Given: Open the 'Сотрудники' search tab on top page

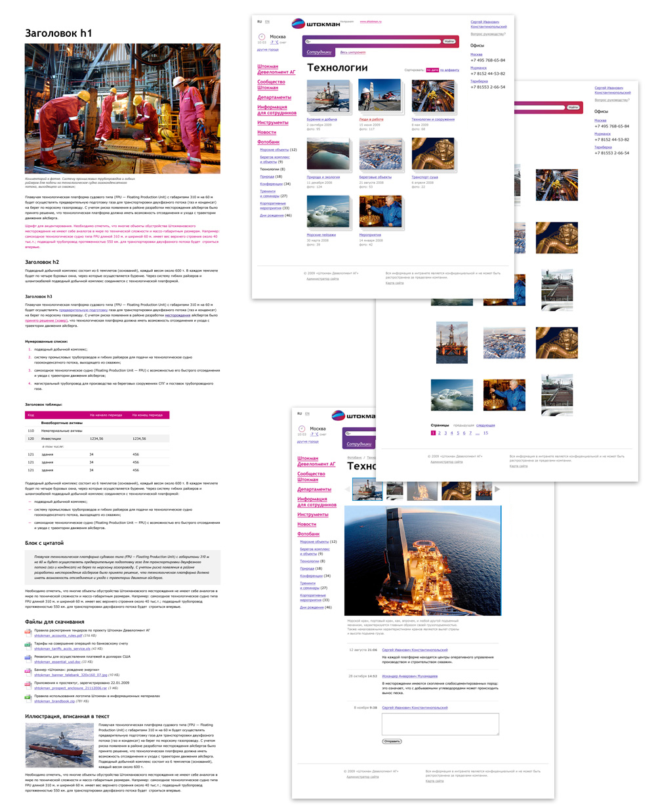Looking at the screenshot, I should [319, 52].
